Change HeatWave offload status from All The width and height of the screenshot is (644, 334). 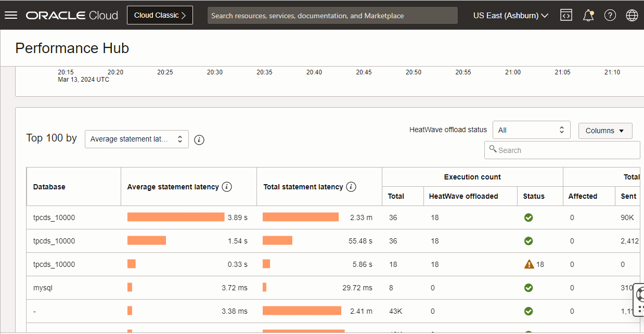coord(531,130)
